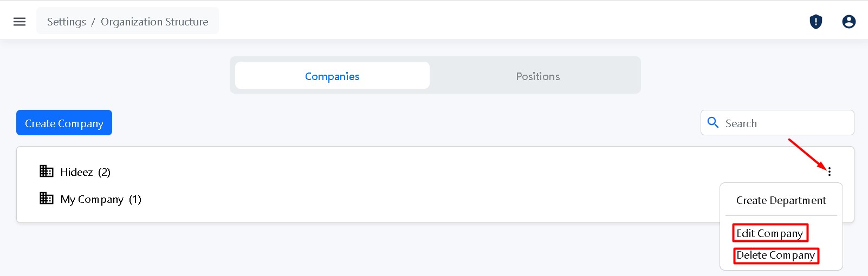Expand the My Company name
The width and height of the screenshot is (868, 276).
tap(92, 199)
